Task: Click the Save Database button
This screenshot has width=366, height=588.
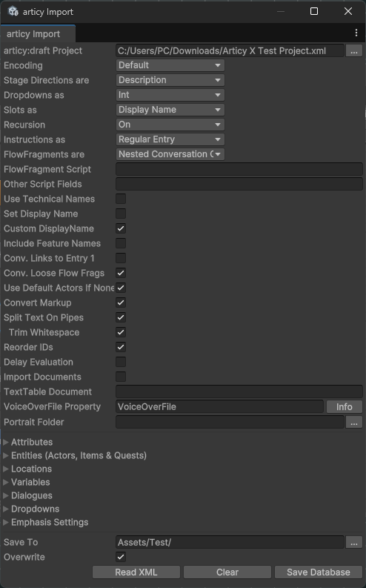Action: 319,572
